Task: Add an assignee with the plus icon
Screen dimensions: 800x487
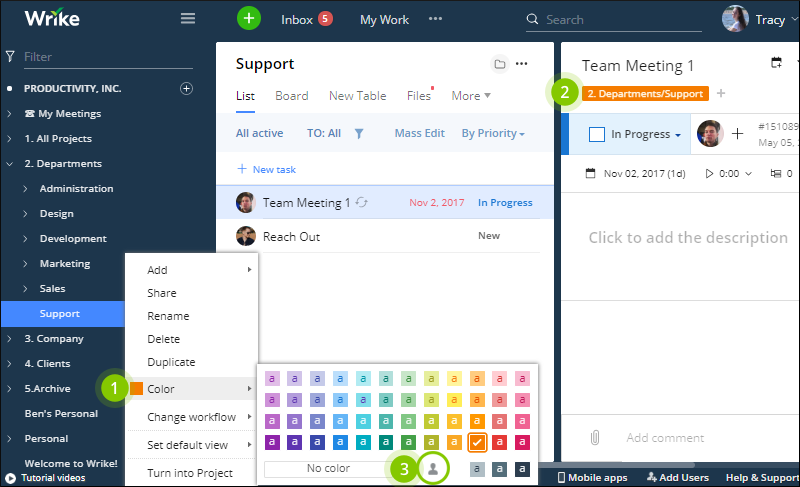Action: pos(737,134)
